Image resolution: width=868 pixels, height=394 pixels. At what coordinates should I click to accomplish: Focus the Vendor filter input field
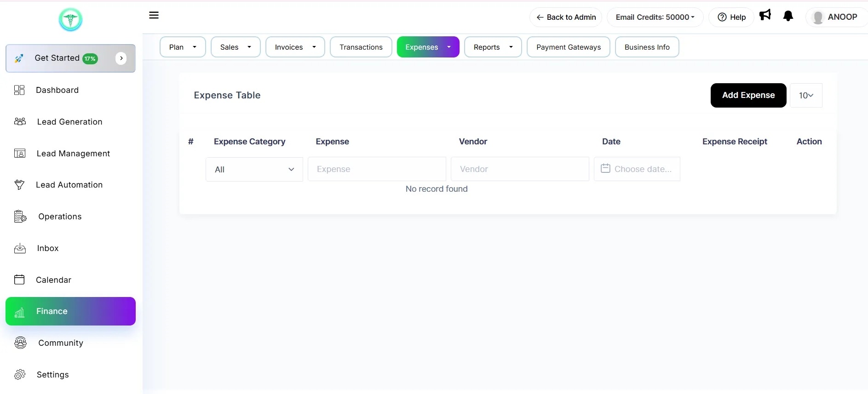tap(520, 169)
